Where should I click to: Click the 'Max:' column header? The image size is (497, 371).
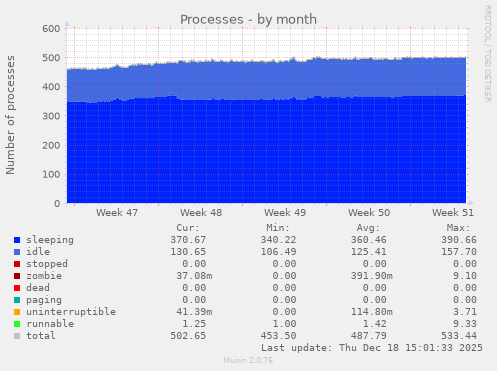(x=459, y=228)
